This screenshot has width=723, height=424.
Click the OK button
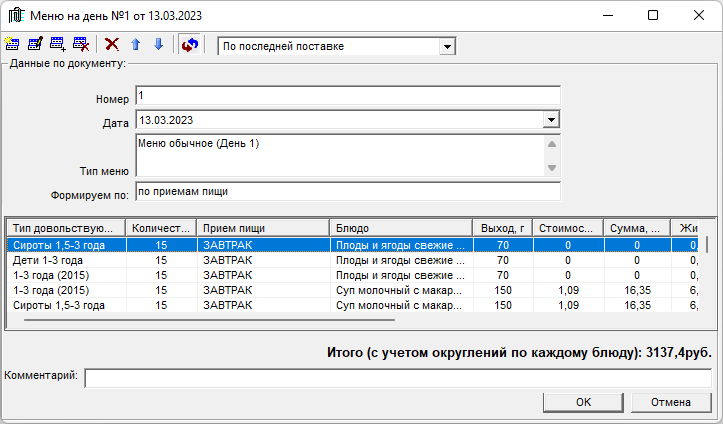[583, 402]
